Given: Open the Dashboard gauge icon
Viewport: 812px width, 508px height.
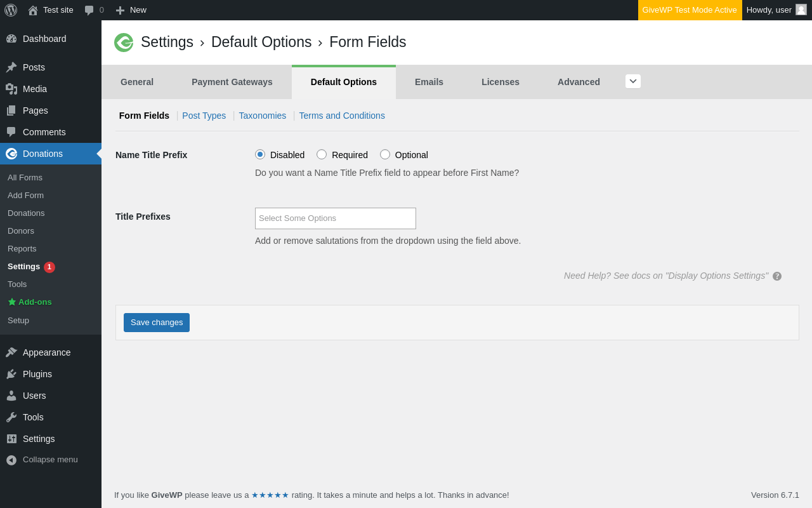Looking at the screenshot, I should [x=11, y=39].
